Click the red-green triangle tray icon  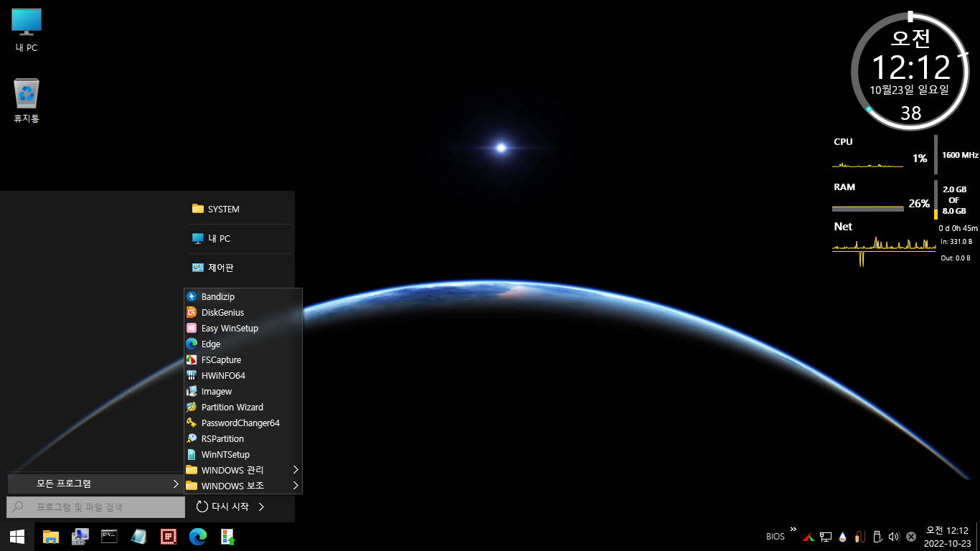click(808, 537)
